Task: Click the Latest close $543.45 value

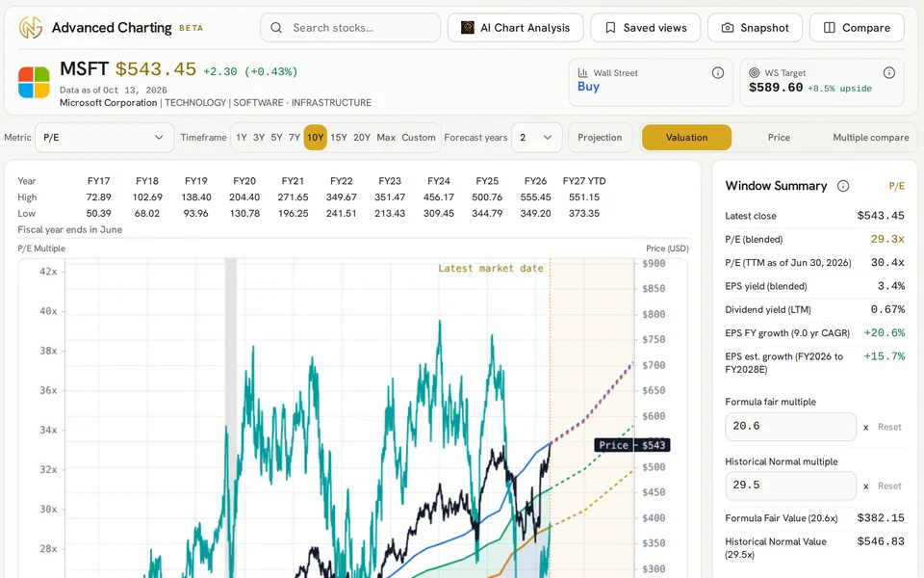Action: [x=881, y=216]
